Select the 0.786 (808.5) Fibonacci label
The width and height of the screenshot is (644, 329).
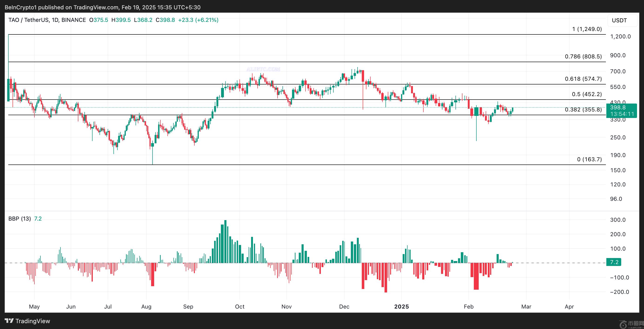[583, 57]
